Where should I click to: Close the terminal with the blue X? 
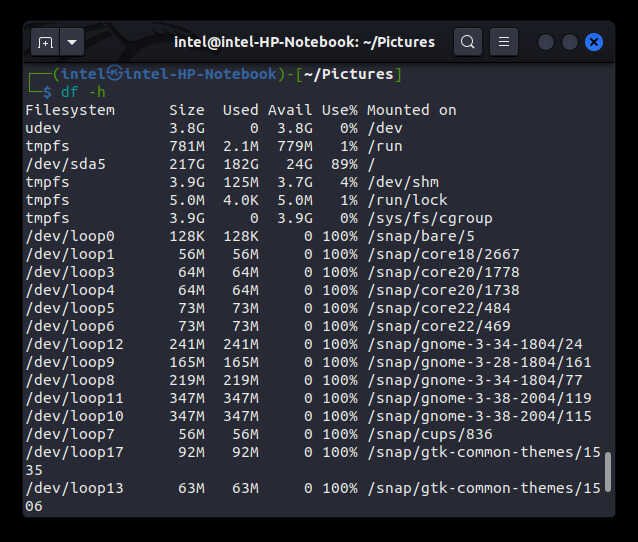594,42
